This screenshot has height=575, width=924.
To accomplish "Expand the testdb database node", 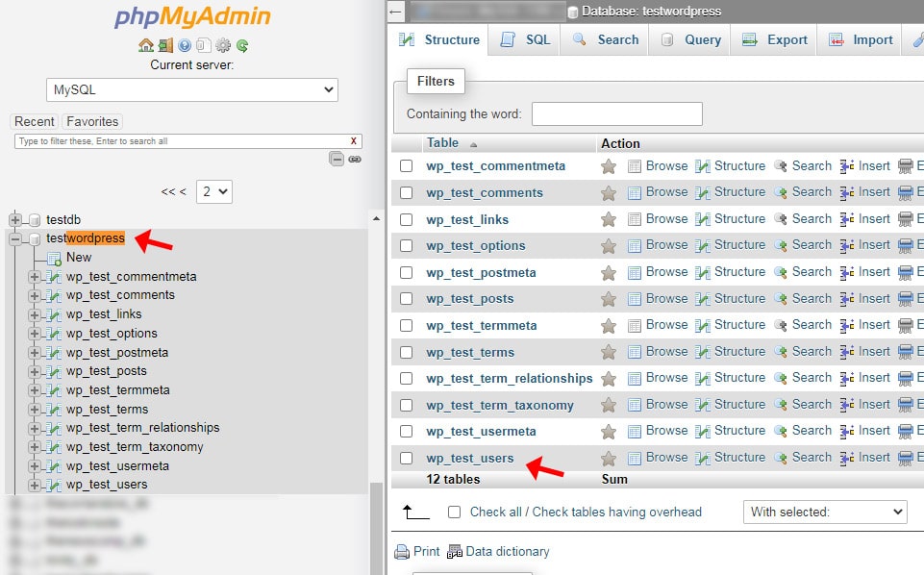I will click(x=15, y=220).
